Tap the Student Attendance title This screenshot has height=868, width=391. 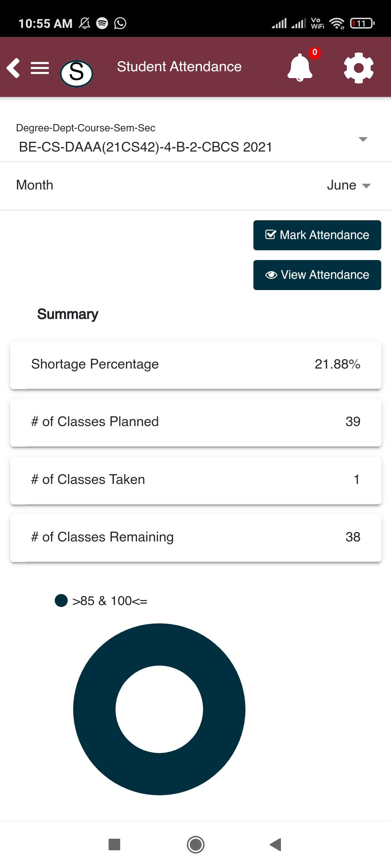click(179, 67)
